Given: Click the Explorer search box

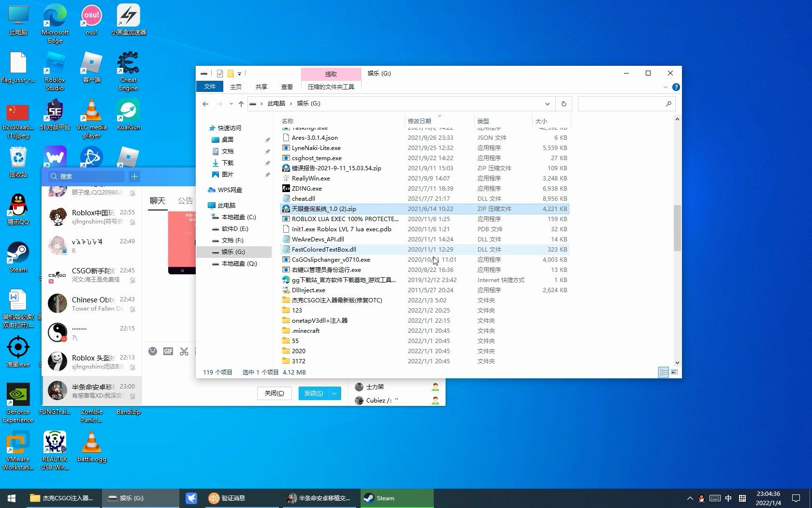Looking at the screenshot, I should (x=626, y=104).
